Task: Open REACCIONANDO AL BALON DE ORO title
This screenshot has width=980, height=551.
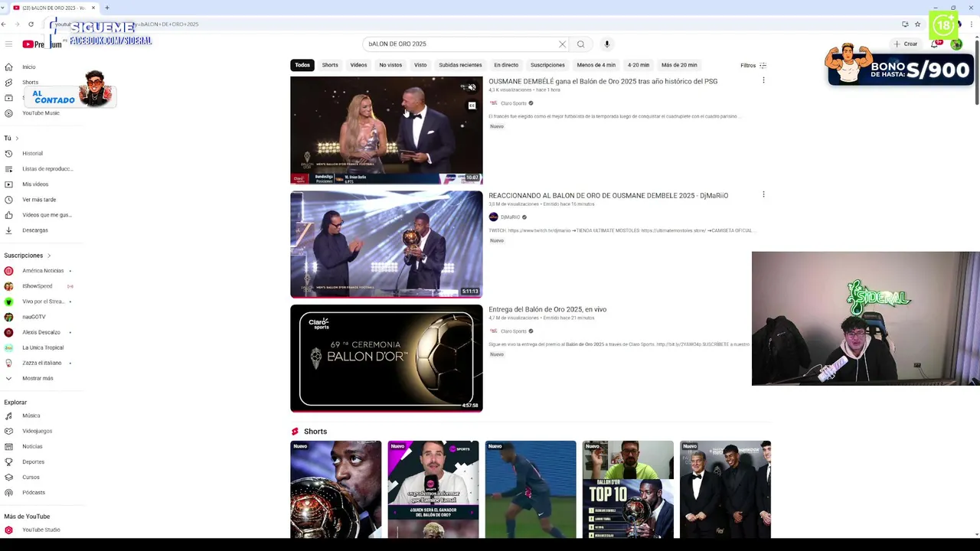Action: [x=608, y=195]
